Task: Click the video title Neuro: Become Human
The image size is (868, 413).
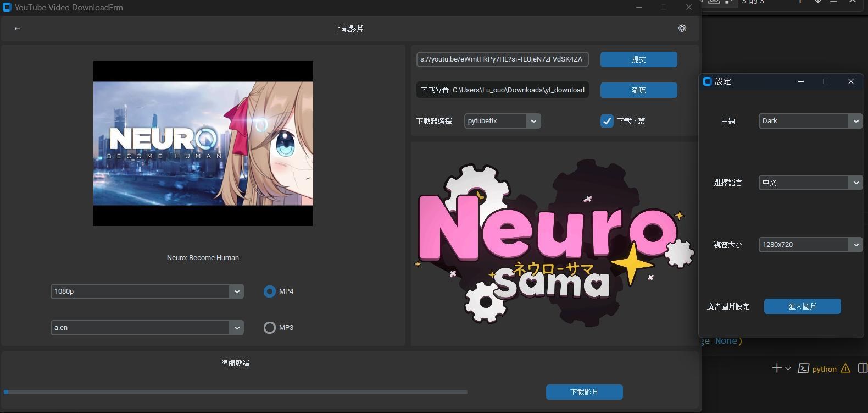Action: point(203,257)
